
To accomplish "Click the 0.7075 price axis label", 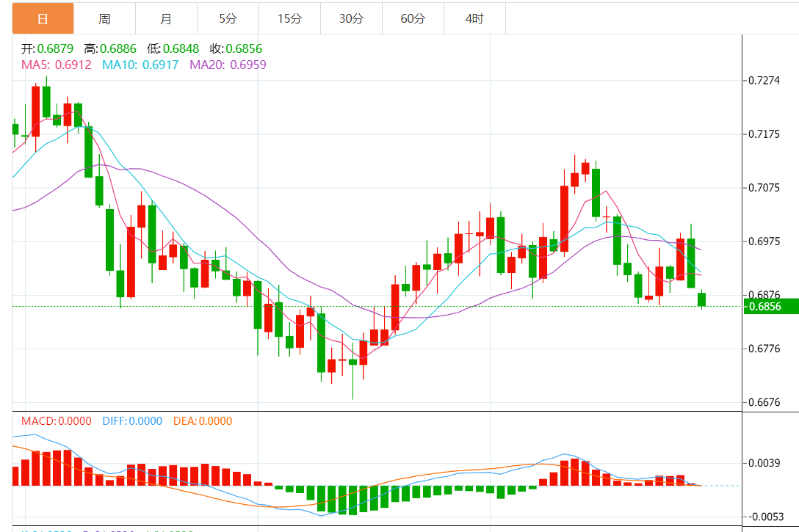I will [x=764, y=188].
